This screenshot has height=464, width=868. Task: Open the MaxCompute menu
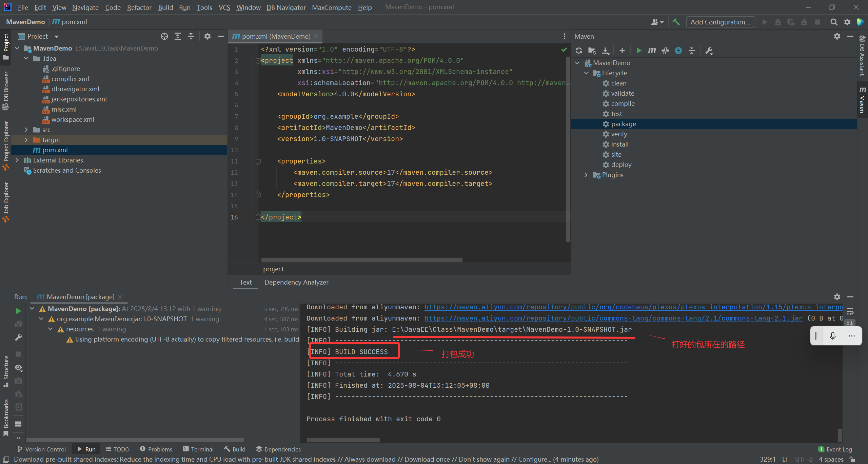(x=332, y=7)
